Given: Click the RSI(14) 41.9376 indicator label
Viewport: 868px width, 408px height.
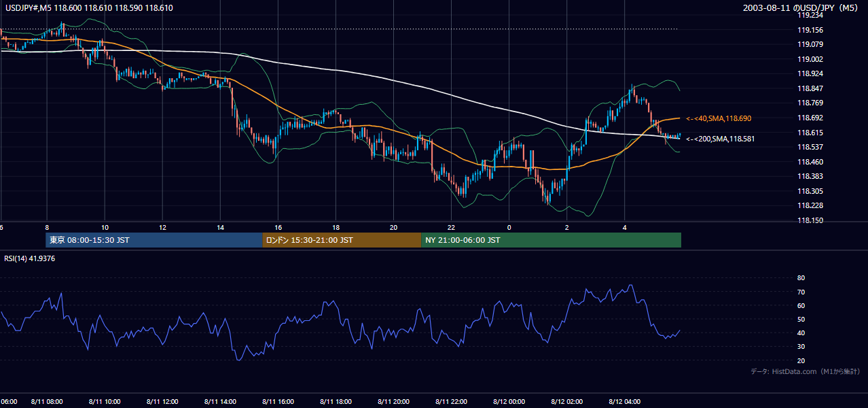Looking at the screenshot, I should 30,258.
